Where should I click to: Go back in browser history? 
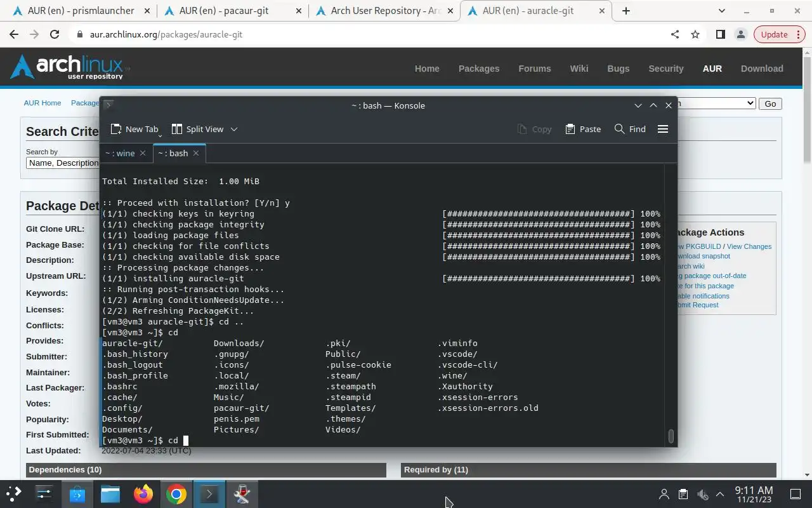[x=14, y=34]
